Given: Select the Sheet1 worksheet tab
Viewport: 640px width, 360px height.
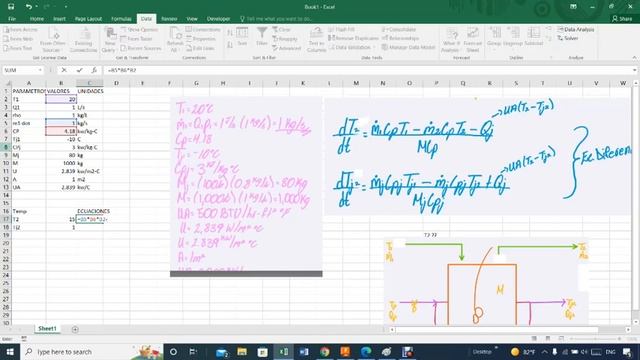Looking at the screenshot, I should tap(47, 329).
